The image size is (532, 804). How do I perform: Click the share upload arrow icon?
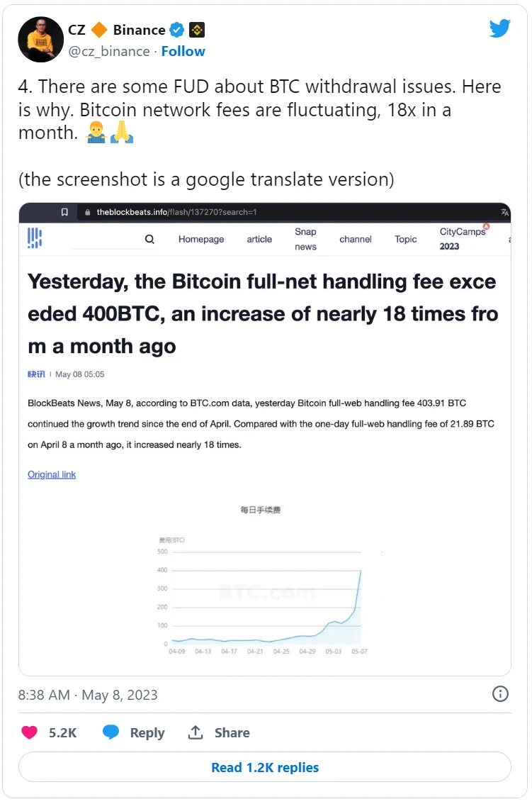click(196, 732)
